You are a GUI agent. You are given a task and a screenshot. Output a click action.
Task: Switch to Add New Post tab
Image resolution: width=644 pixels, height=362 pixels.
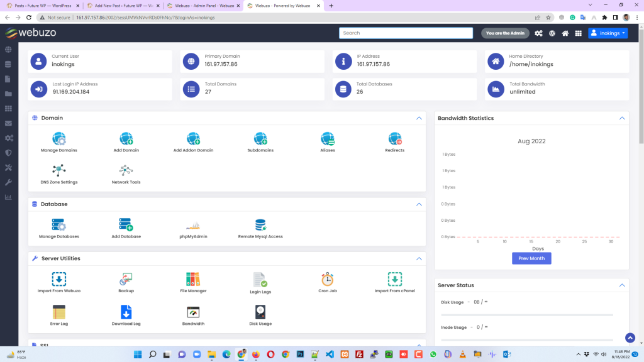point(123,6)
